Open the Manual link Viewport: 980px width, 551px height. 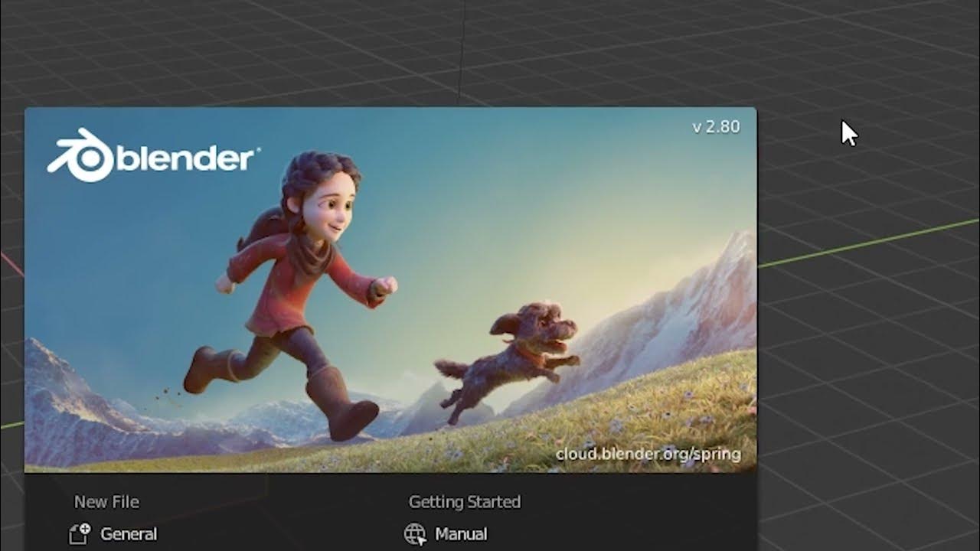click(461, 534)
